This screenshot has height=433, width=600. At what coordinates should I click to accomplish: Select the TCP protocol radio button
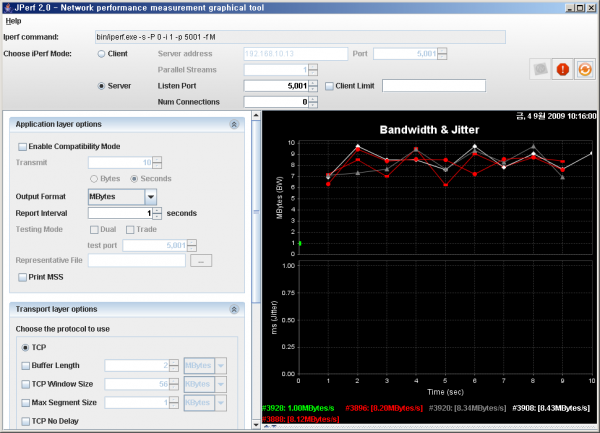[x=25, y=347]
